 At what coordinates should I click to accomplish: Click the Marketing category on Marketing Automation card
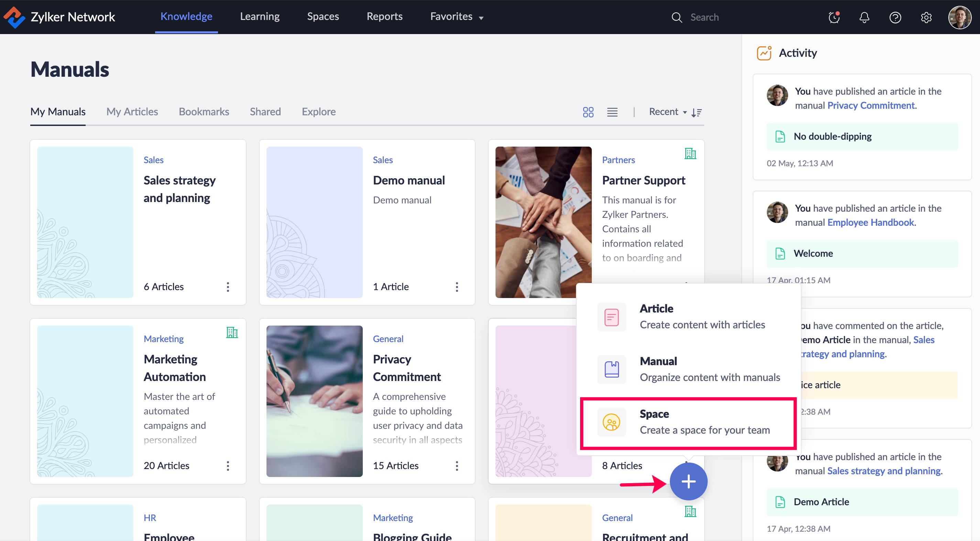click(164, 339)
